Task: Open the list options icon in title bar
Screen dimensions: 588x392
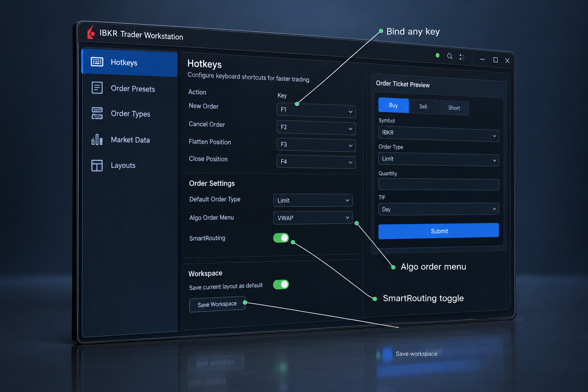Action: pyautogui.click(x=462, y=57)
